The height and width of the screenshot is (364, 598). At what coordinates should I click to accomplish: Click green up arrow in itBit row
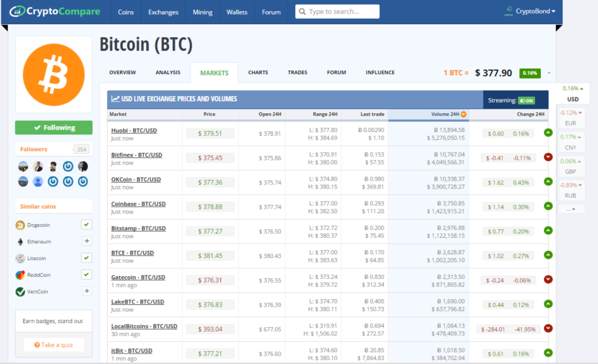pyautogui.click(x=548, y=353)
